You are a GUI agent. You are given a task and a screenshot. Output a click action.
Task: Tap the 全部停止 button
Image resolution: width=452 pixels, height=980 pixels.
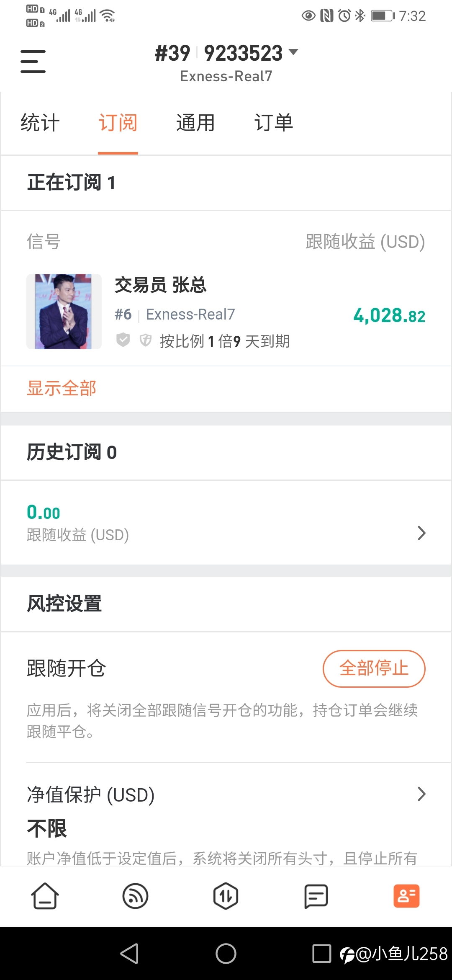coord(374,668)
